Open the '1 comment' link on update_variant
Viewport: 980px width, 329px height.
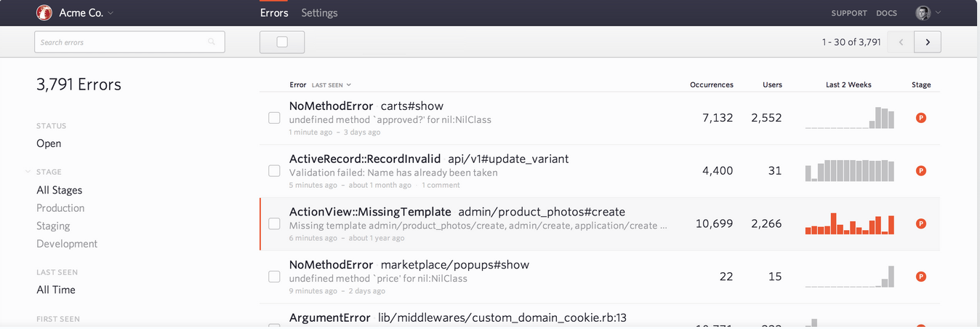tap(441, 186)
